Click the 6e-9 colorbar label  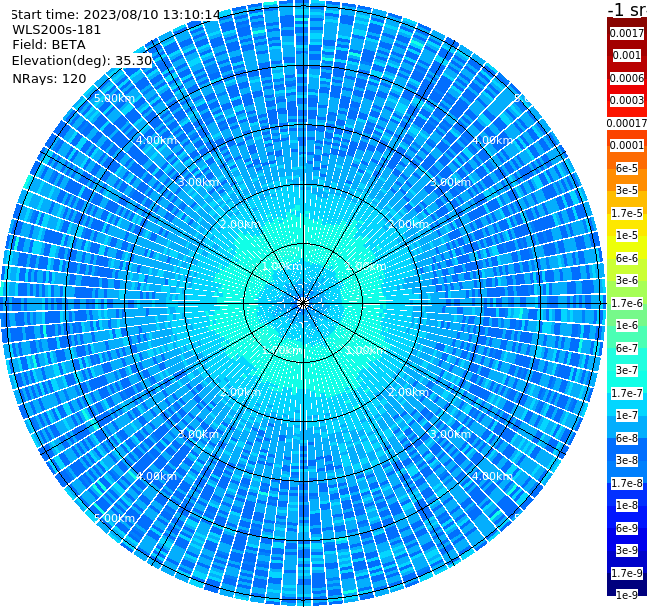tap(627, 528)
